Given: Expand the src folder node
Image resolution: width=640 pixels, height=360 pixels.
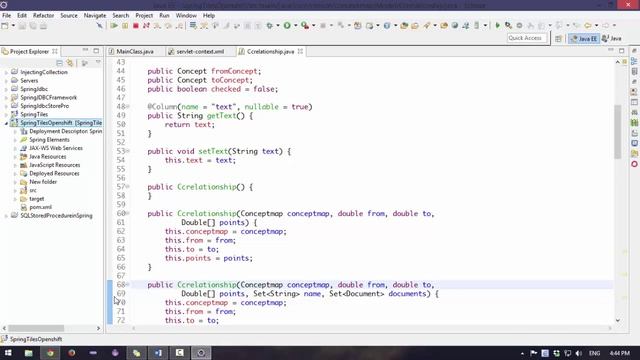Looking at the screenshot, I should click(x=16, y=190).
